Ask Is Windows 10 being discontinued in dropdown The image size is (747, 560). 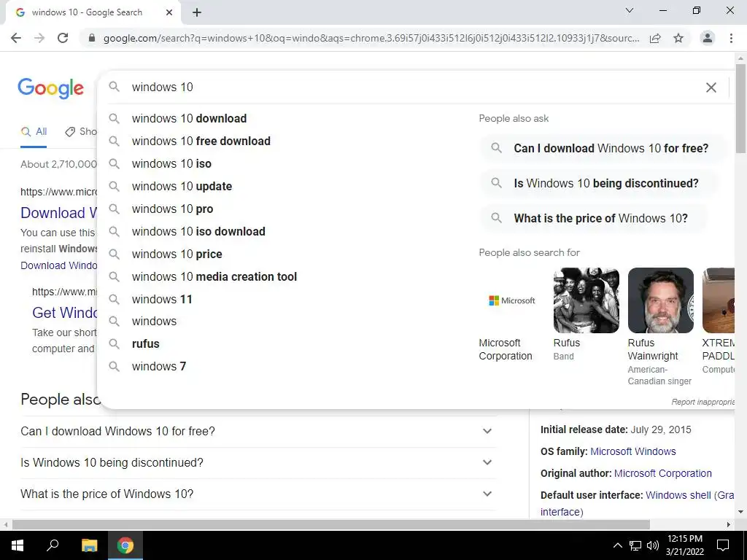(597, 183)
